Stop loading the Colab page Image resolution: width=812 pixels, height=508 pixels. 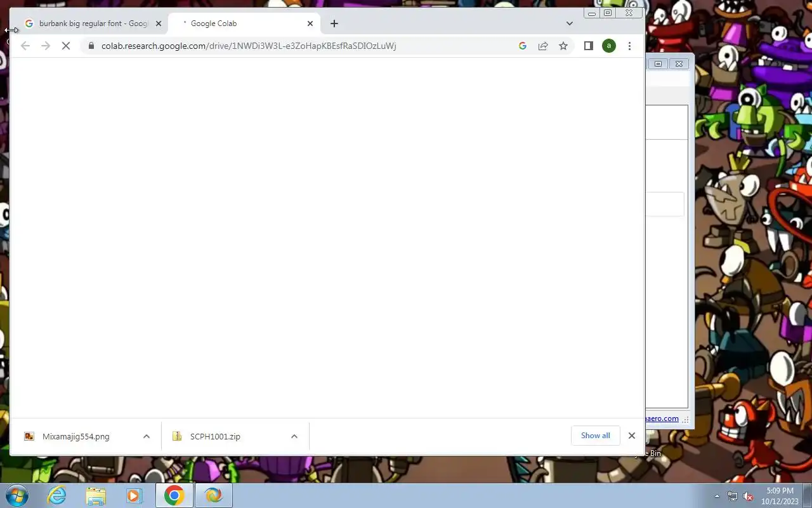tap(66, 46)
